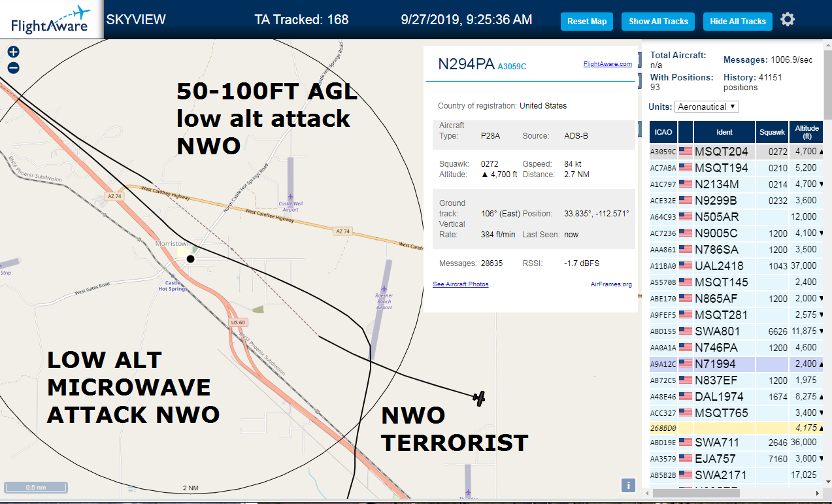Click the SKYVIEW header title
The height and width of the screenshot is (504, 832).
136,20
